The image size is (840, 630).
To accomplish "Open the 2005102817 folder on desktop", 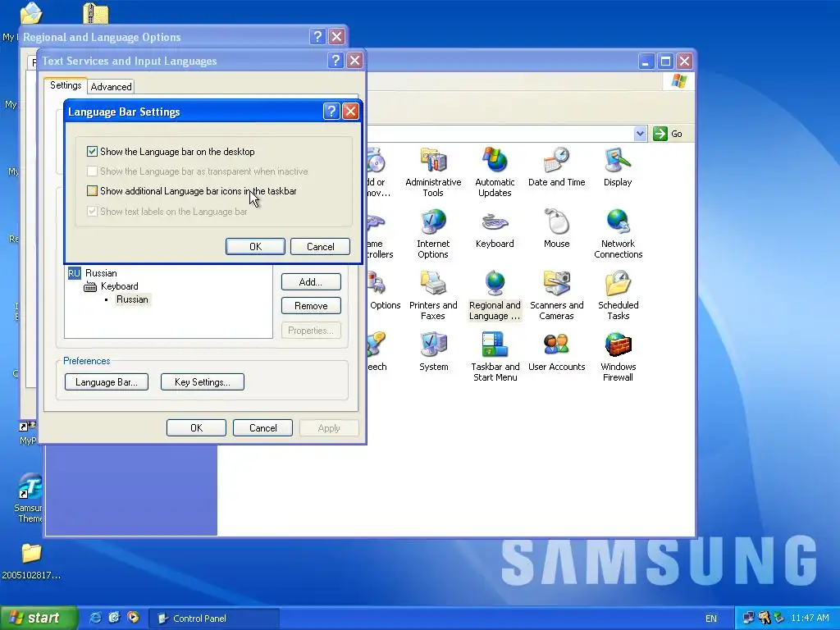I will pyautogui.click(x=31, y=561).
